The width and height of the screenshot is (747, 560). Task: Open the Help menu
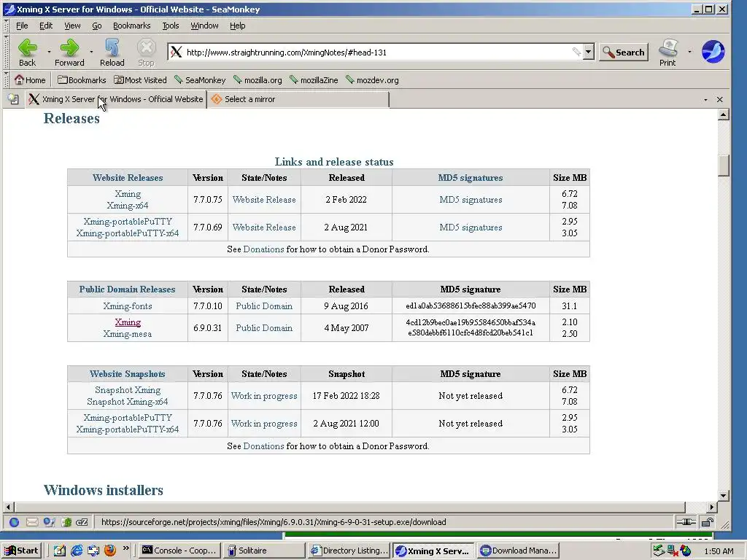pyautogui.click(x=237, y=26)
